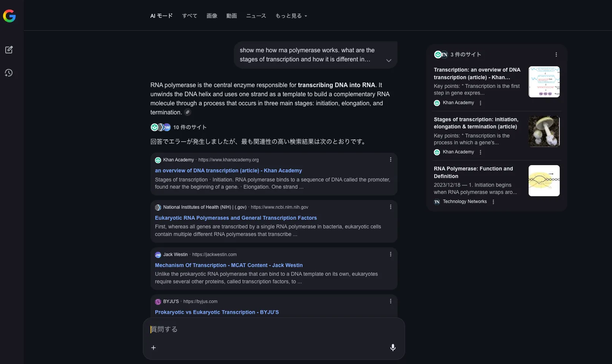612x364 pixels.
Task: Switch to the すべて tab
Action: point(189,16)
